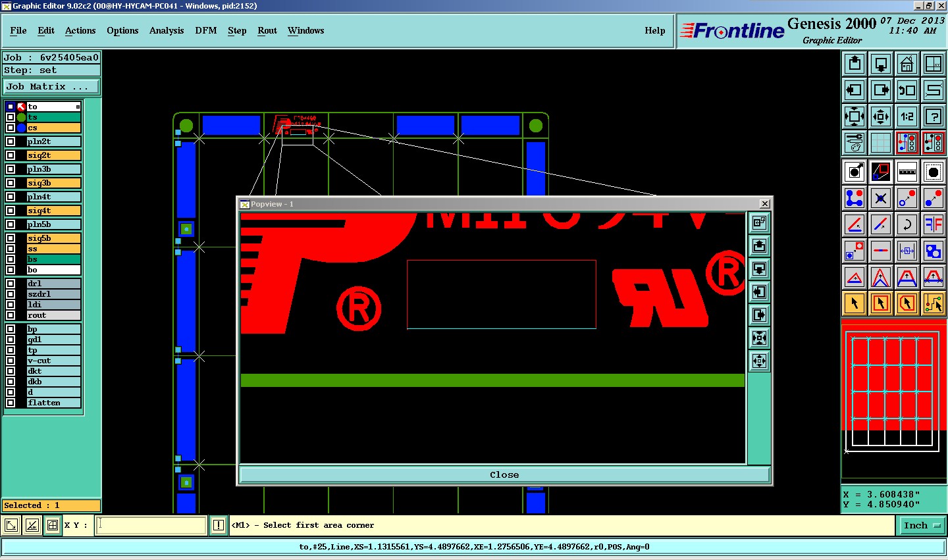Toggle display of pln2t layer

click(x=11, y=141)
